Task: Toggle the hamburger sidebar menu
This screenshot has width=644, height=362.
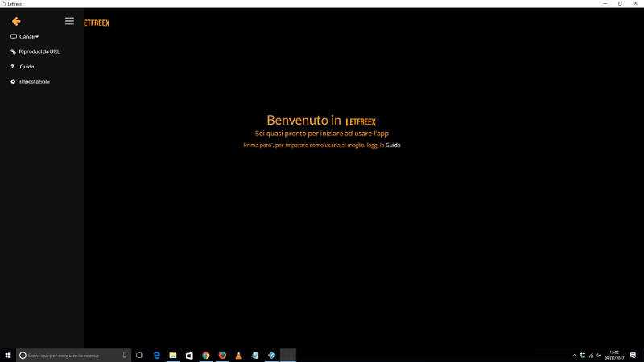Action: pyautogui.click(x=69, y=21)
